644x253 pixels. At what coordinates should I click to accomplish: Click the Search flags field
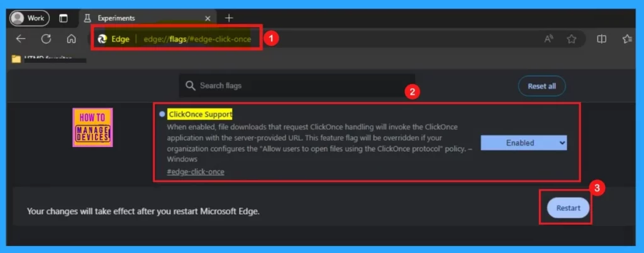[x=297, y=86]
